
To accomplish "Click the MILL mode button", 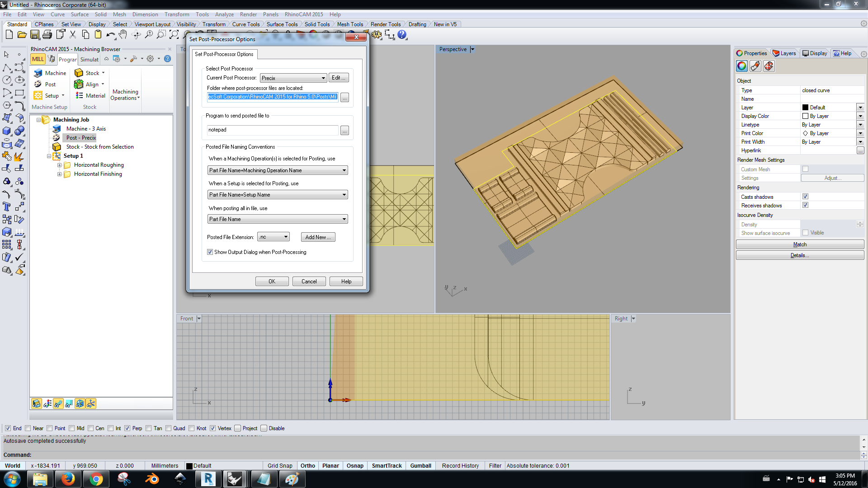I will (x=38, y=59).
